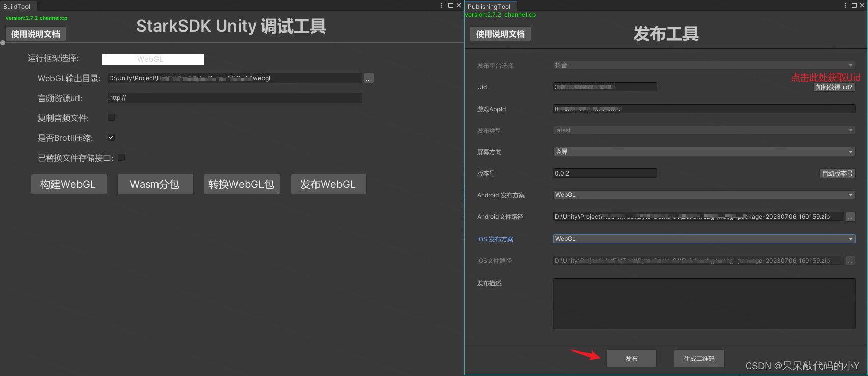Click 如何获得uid? button
Viewport: 868px width, 376px height.
click(x=834, y=87)
